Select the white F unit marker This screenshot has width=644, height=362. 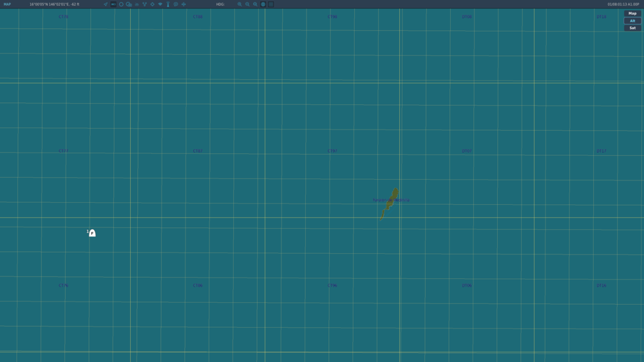point(92,233)
